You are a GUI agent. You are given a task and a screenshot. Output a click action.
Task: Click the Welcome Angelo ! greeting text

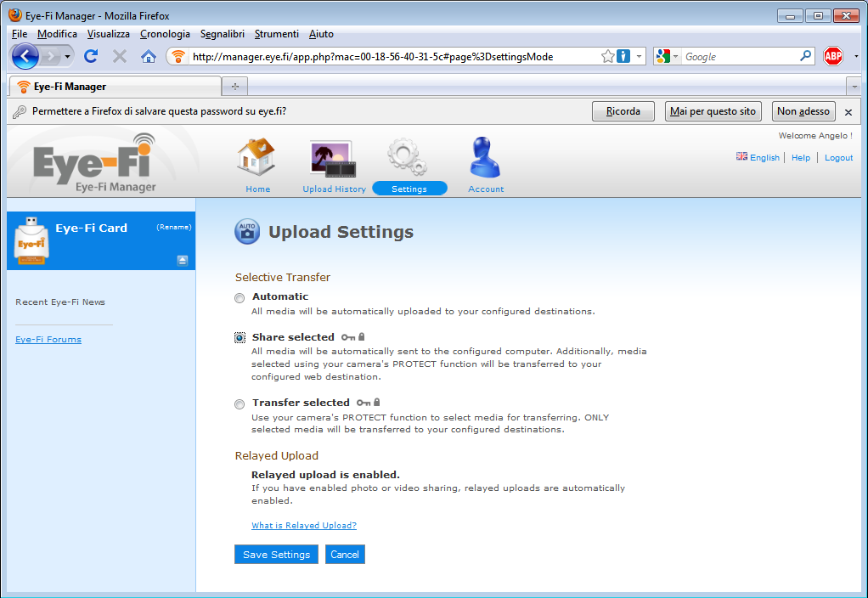815,136
